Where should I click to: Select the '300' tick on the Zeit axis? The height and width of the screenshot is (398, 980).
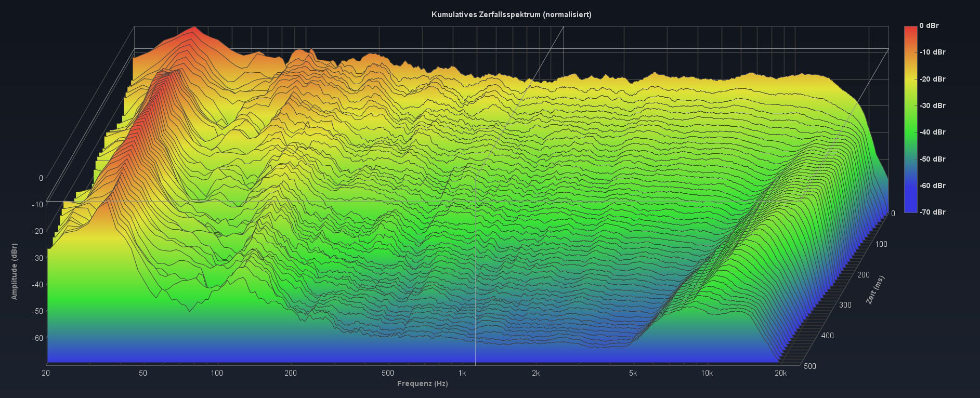[x=845, y=305]
